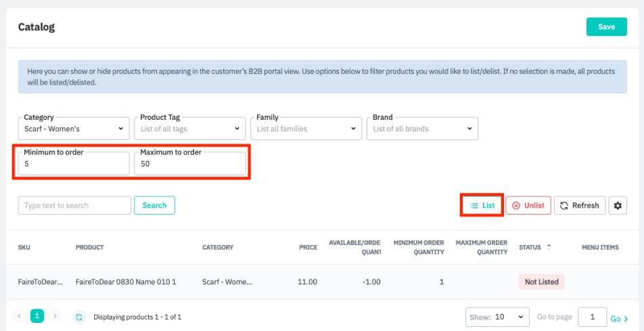Viewport: 644px width, 331px height.
Task: Click the Unlist button
Action: [528, 206]
